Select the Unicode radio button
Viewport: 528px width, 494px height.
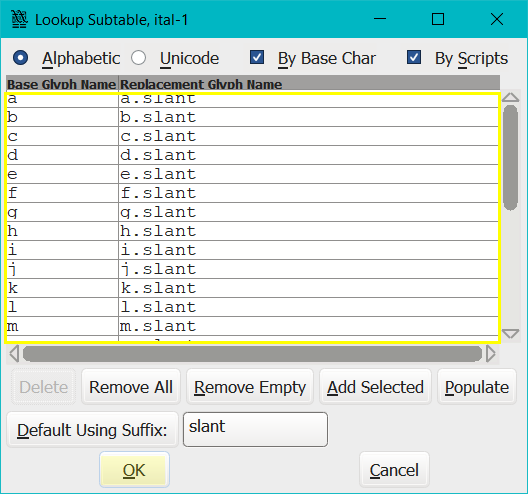pos(138,58)
